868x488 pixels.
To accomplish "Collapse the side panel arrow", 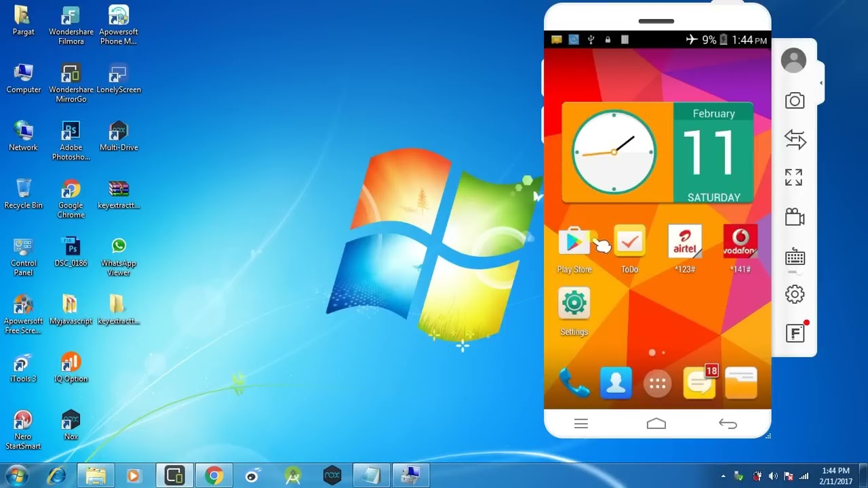I will [x=821, y=83].
